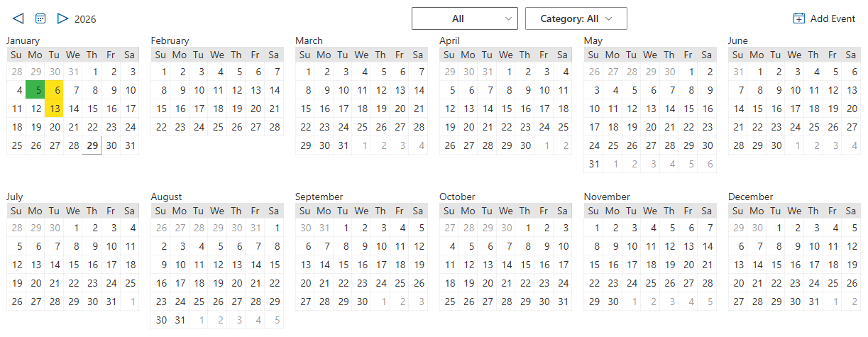The image size is (868, 337).
Task: Select yellow highlighted January 6
Action: pyautogui.click(x=55, y=90)
